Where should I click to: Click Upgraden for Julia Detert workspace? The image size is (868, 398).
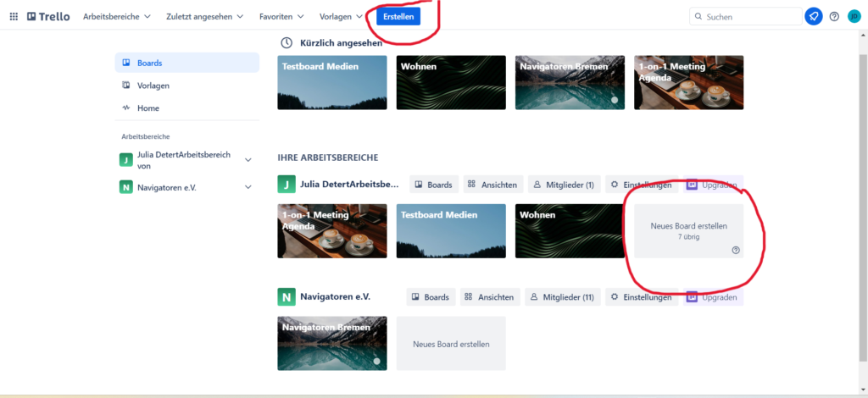pos(713,185)
